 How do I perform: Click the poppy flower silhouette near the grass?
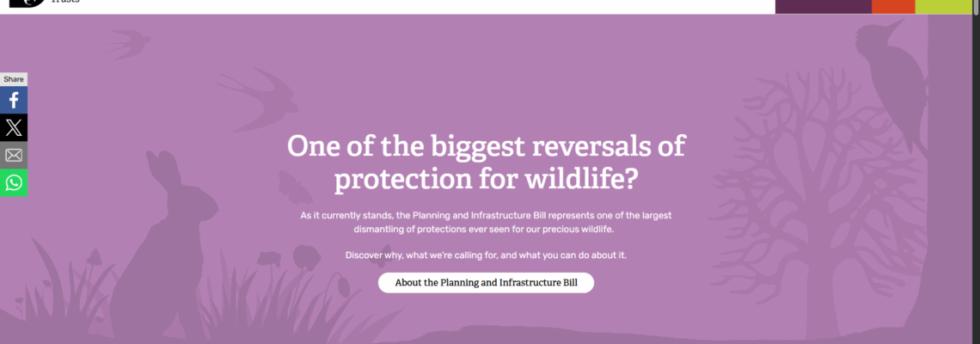click(x=304, y=255)
